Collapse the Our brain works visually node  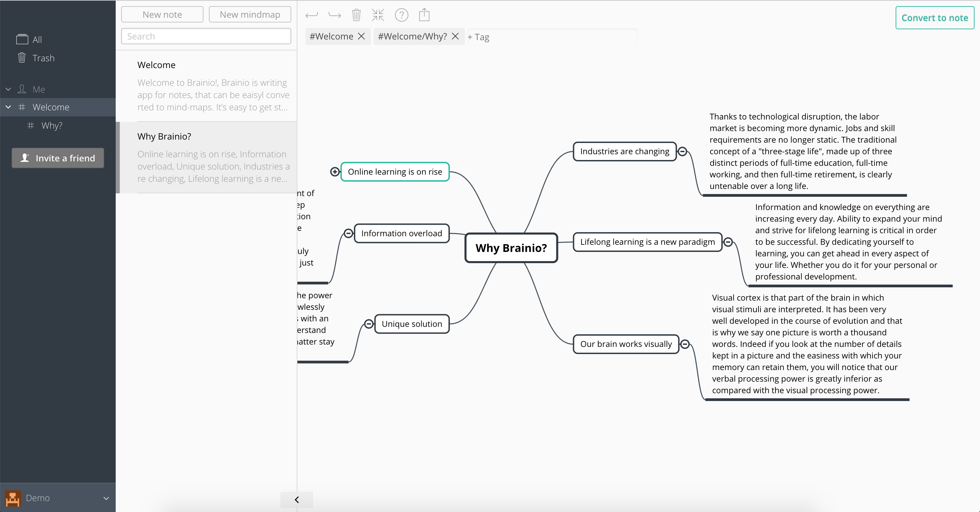click(685, 344)
